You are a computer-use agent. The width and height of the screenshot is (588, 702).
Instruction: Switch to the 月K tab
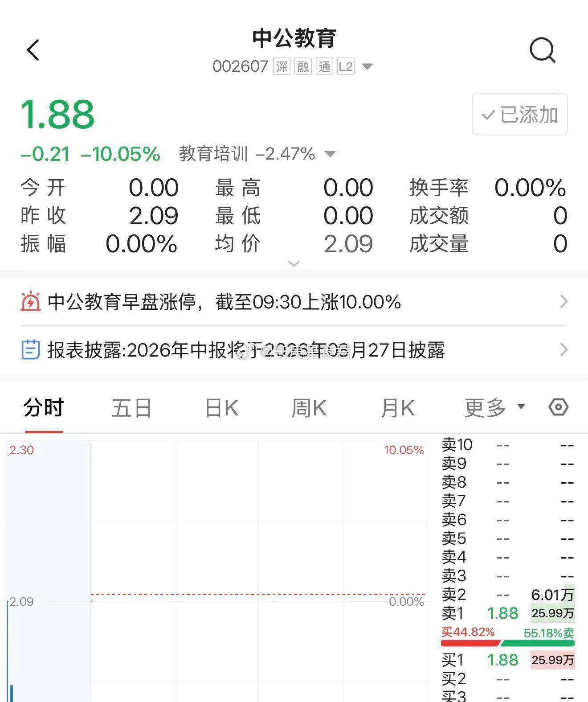[398, 407]
